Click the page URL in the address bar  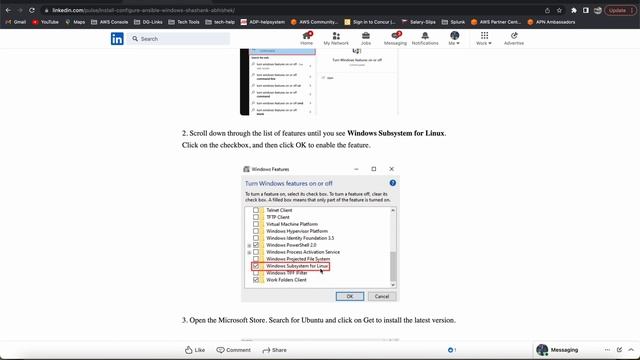pos(143,10)
